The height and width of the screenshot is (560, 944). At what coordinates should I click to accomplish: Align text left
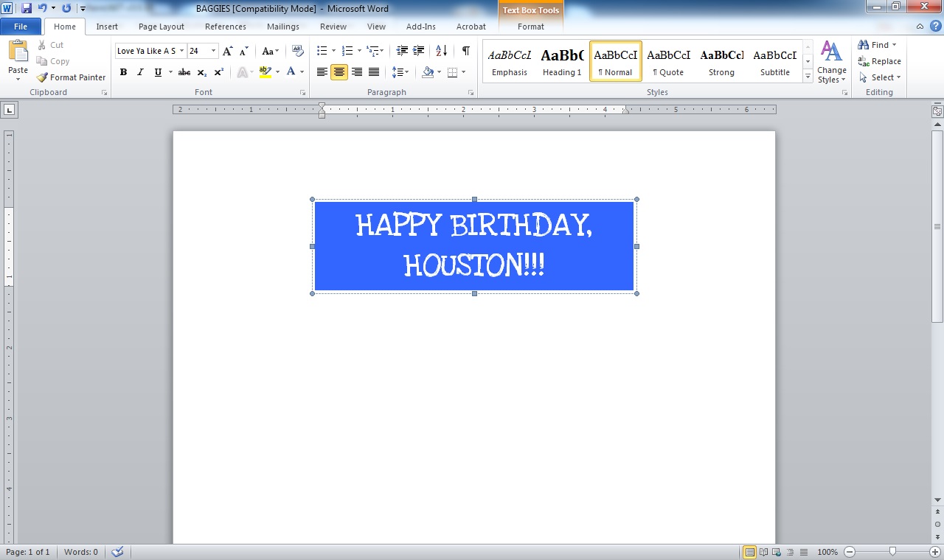click(x=322, y=72)
